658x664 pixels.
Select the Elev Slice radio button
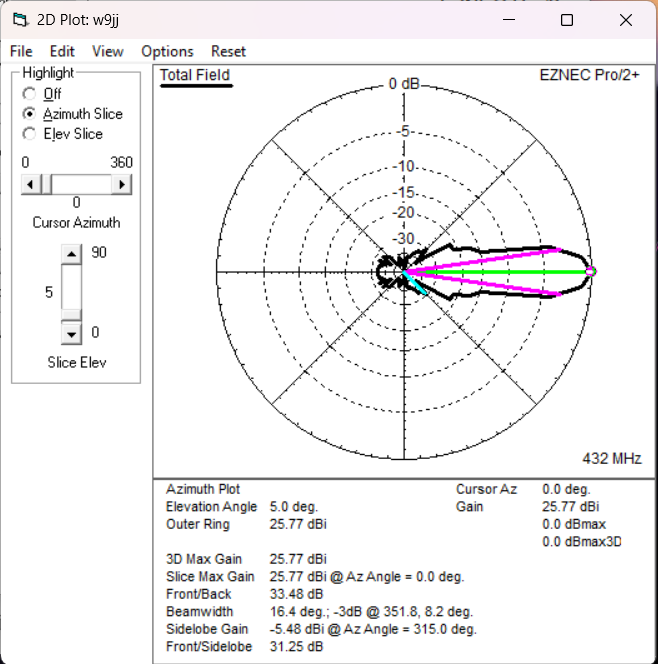[x=29, y=134]
